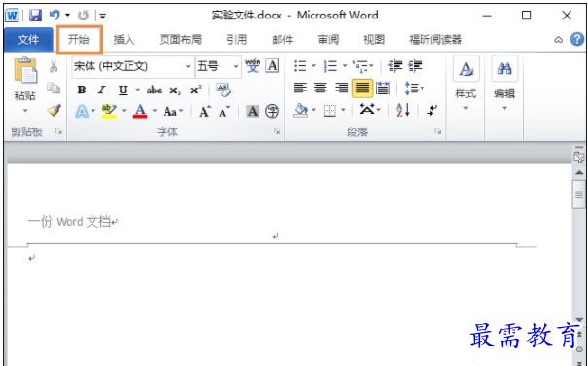Switch to the 插入 Insert tab
Viewport: 588px width, 366px height.
pyautogui.click(x=124, y=39)
